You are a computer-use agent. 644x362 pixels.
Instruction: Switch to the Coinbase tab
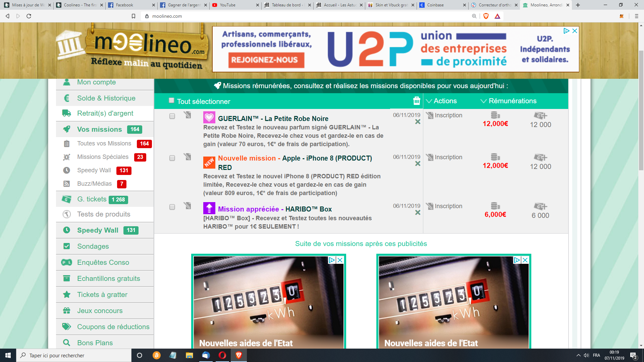click(x=442, y=5)
